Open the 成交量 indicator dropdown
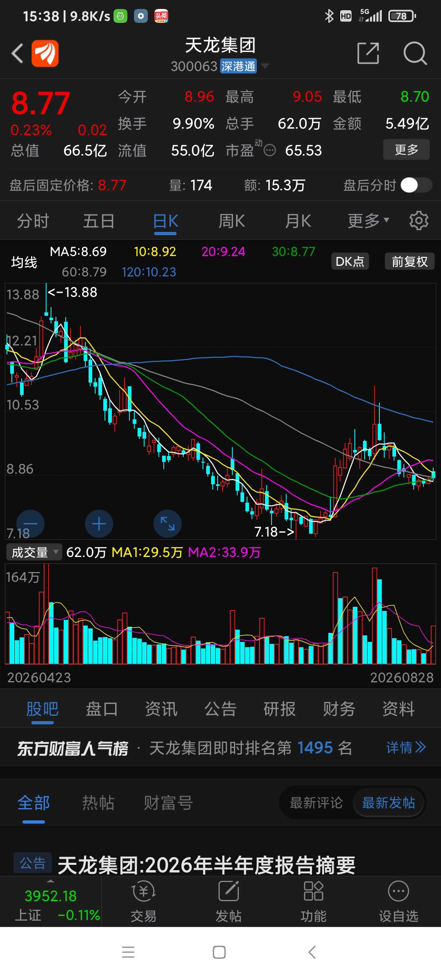 [34, 552]
